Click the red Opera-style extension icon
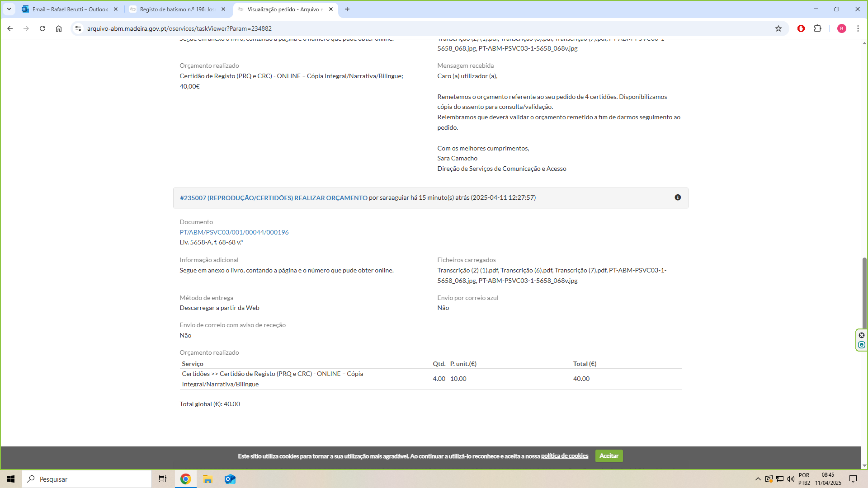Image resolution: width=868 pixels, height=488 pixels. 801,28
